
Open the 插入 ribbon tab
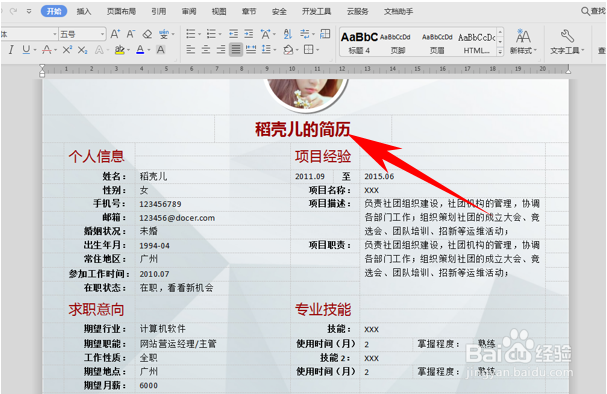point(84,12)
